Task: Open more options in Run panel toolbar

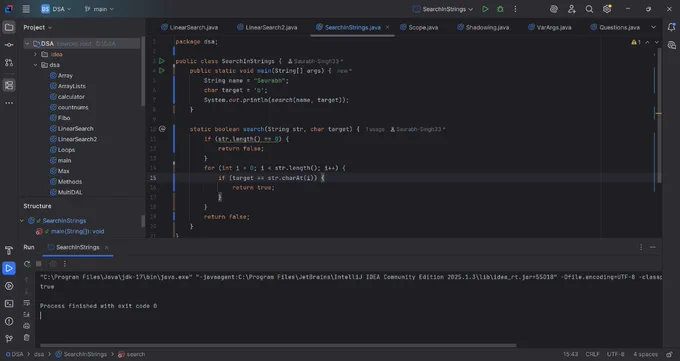Action: (x=65, y=264)
